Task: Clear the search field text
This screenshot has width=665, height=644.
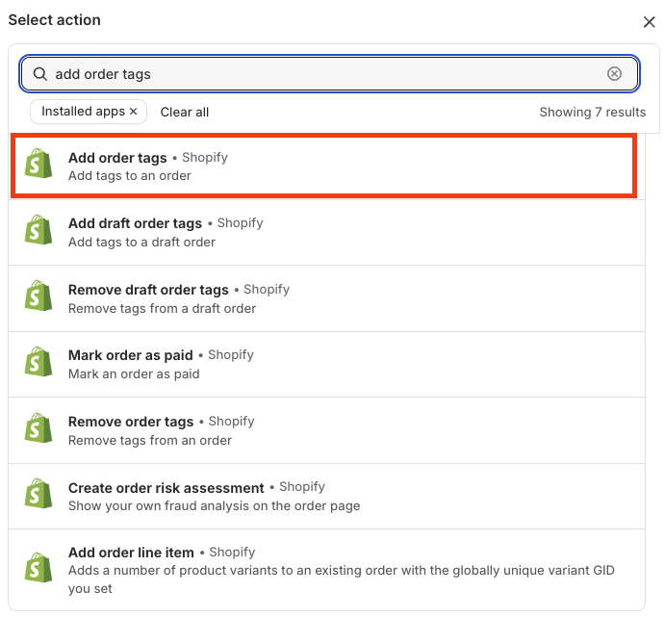Action: coord(614,74)
